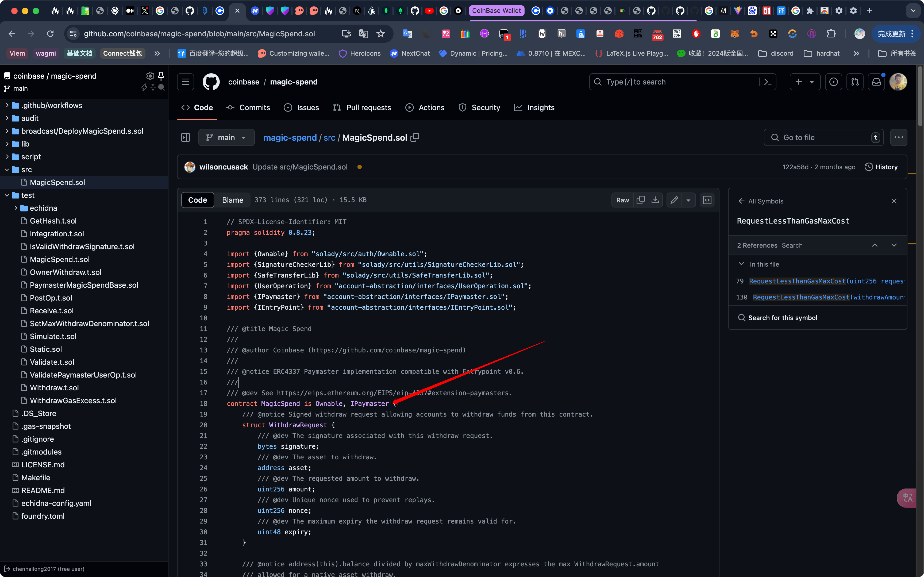Close the All Symbols panel
Viewport: 924px width, 577px height.
pos(894,201)
